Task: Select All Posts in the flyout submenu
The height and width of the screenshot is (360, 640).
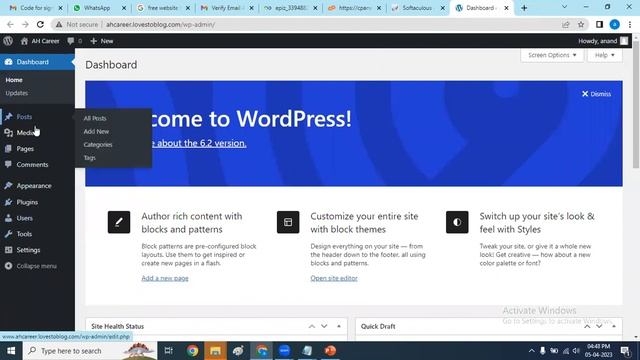Action: pyautogui.click(x=95, y=118)
